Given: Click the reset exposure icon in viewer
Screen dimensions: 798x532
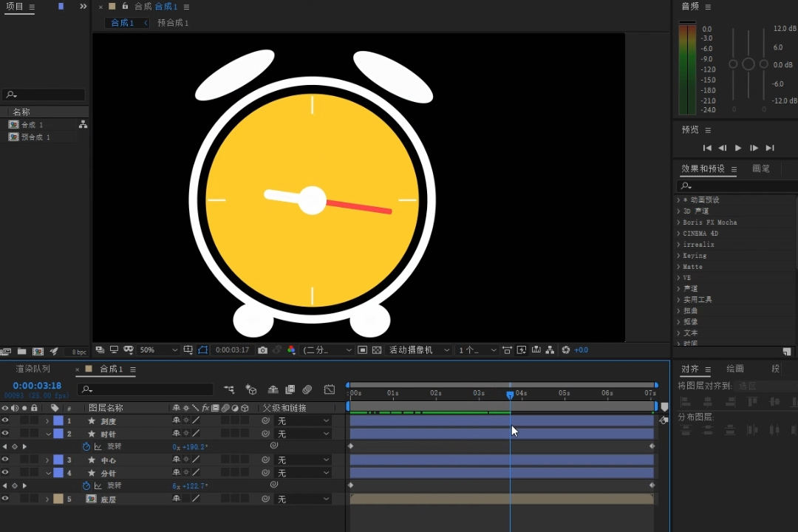Looking at the screenshot, I should pos(565,350).
